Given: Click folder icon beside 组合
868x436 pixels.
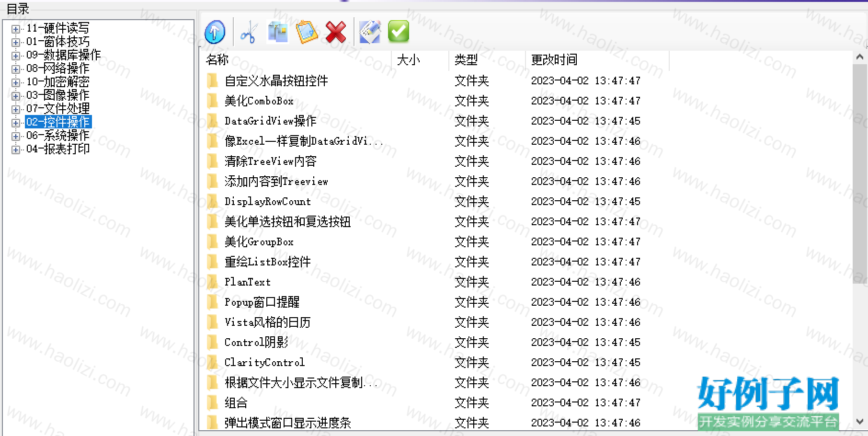Looking at the screenshot, I should tap(212, 402).
